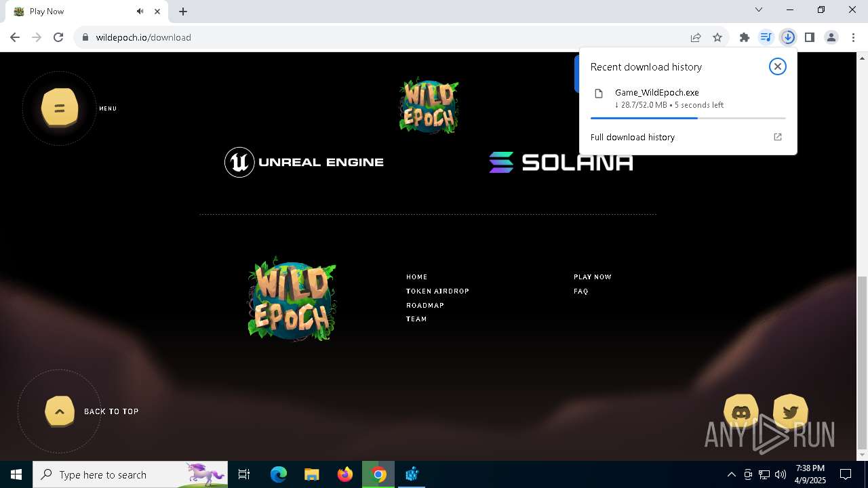Click the Chrome icon on the taskbar
The image size is (868, 488).
[x=378, y=474]
